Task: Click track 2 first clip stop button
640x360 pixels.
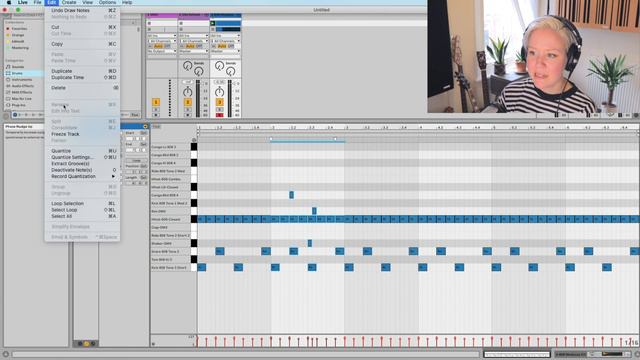Action: pos(181,24)
